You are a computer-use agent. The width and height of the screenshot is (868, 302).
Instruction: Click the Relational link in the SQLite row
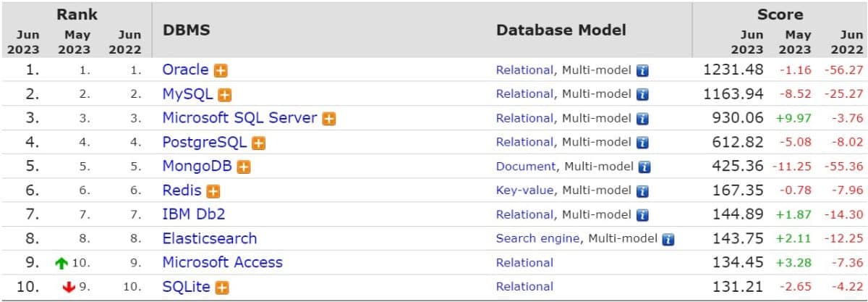(x=524, y=286)
